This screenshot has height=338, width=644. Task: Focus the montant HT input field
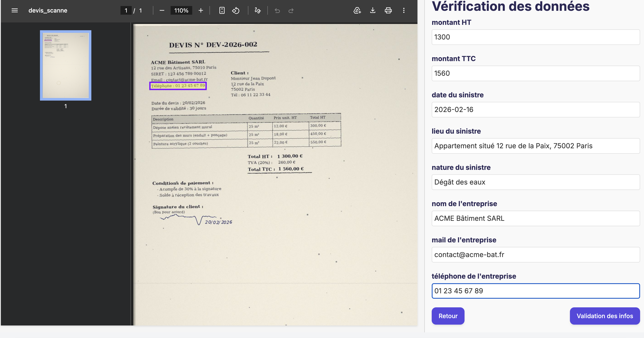click(x=536, y=37)
